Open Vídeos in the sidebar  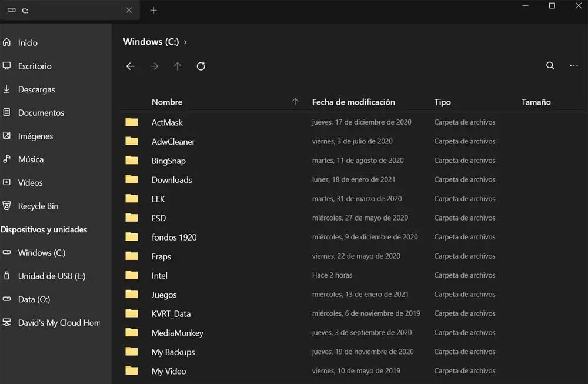[55, 183]
